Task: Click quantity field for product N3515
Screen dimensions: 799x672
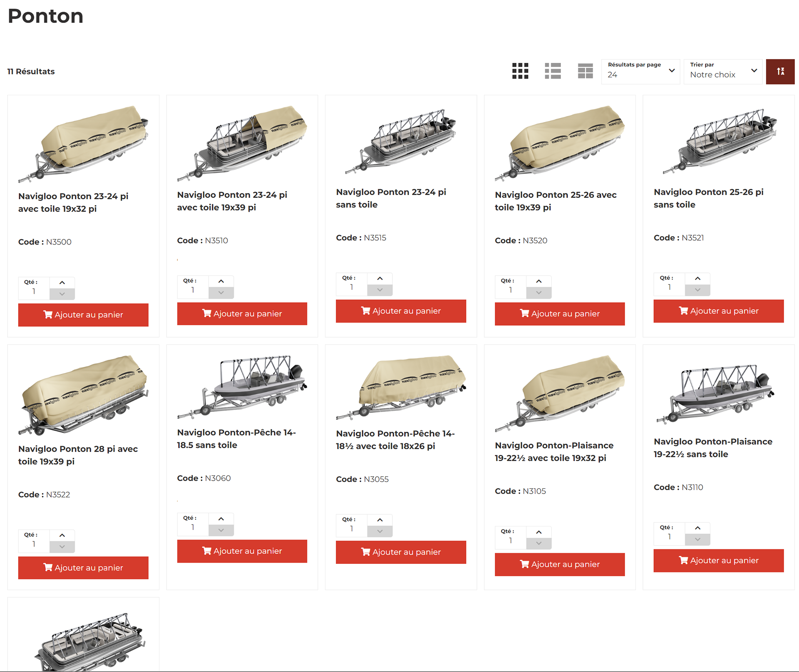Action: (352, 284)
